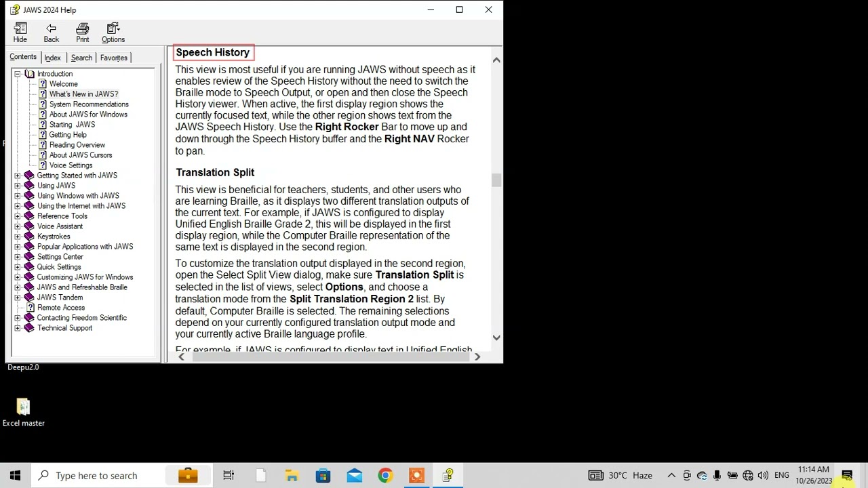This screenshot has width=868, height=488.
Task: Expand the Voice Assistant node
Action: point(18,226)
